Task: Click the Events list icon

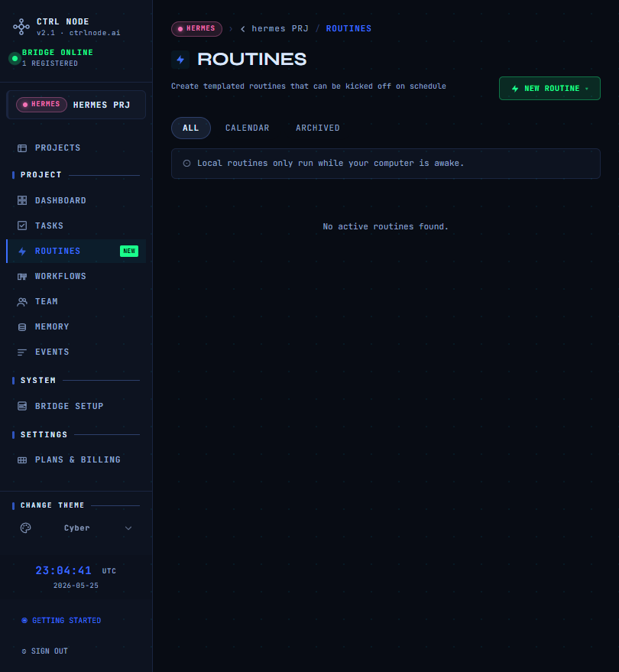Action: (22, 352)
